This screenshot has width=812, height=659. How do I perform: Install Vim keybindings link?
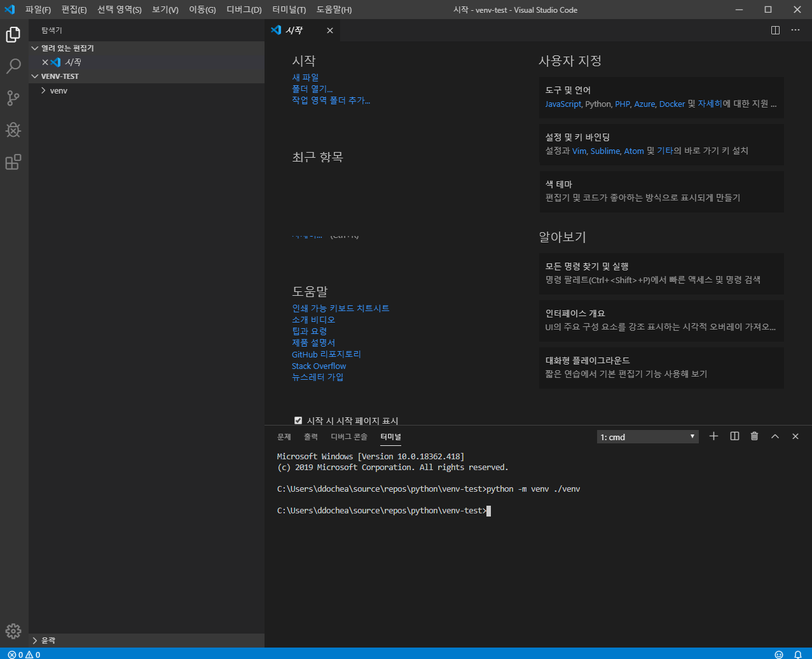click(579, 151)
